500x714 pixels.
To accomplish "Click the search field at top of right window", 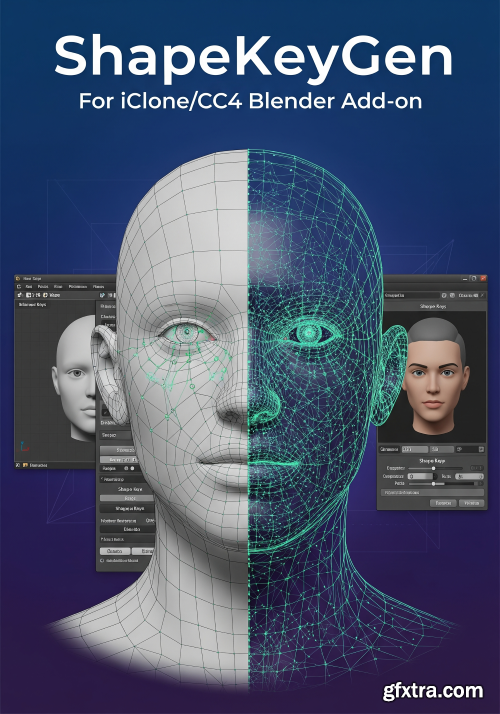I will (412, 296).
